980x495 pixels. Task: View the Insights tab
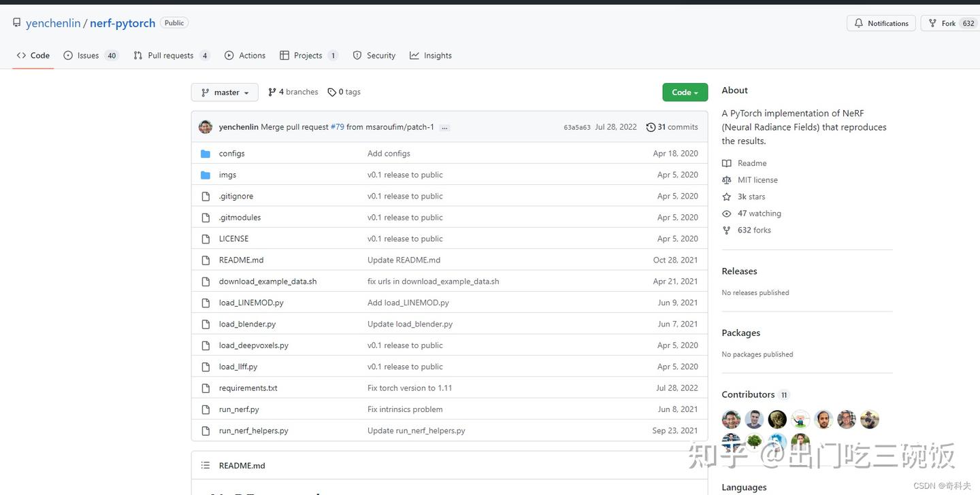click(431, 56)
